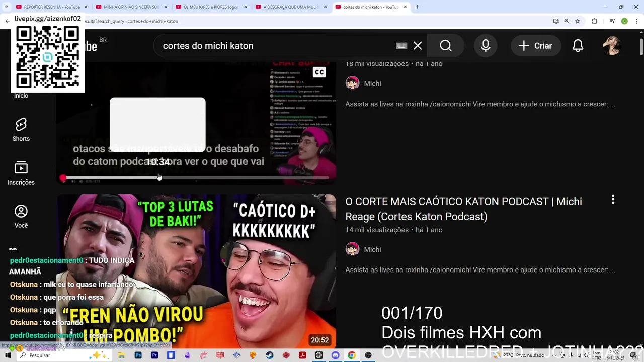Open the browser zoom magnifier icon
The image size is (644, 362).
(567, 21)
